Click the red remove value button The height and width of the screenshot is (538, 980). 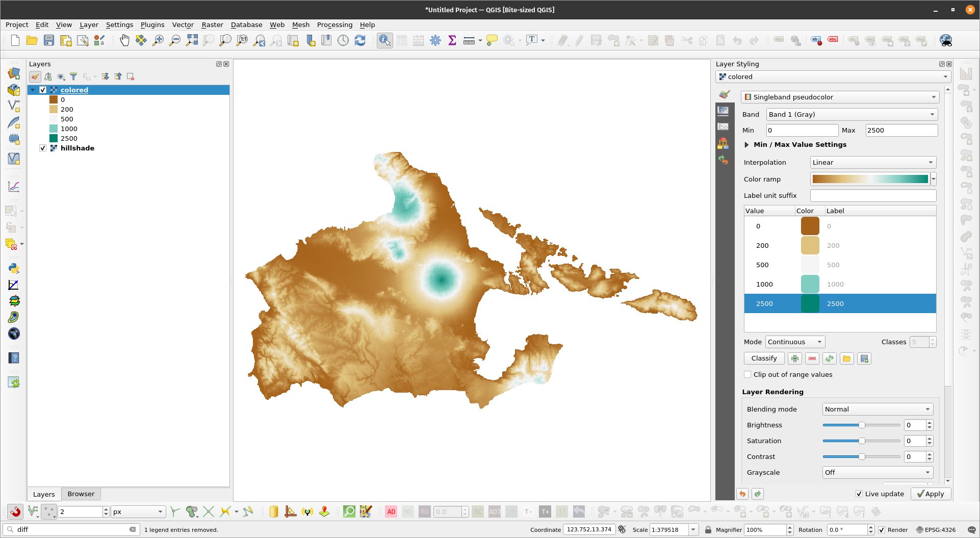click(812, 358)
